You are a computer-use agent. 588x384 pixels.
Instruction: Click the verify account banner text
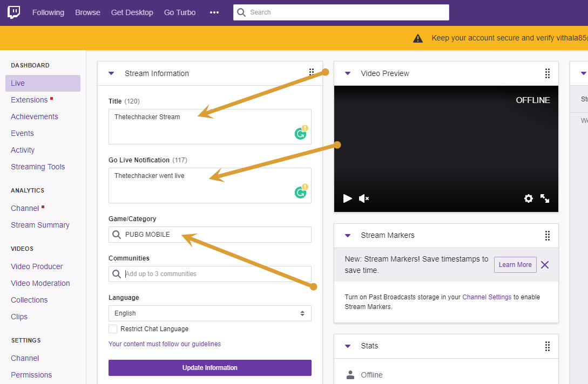tap(509, 38)
